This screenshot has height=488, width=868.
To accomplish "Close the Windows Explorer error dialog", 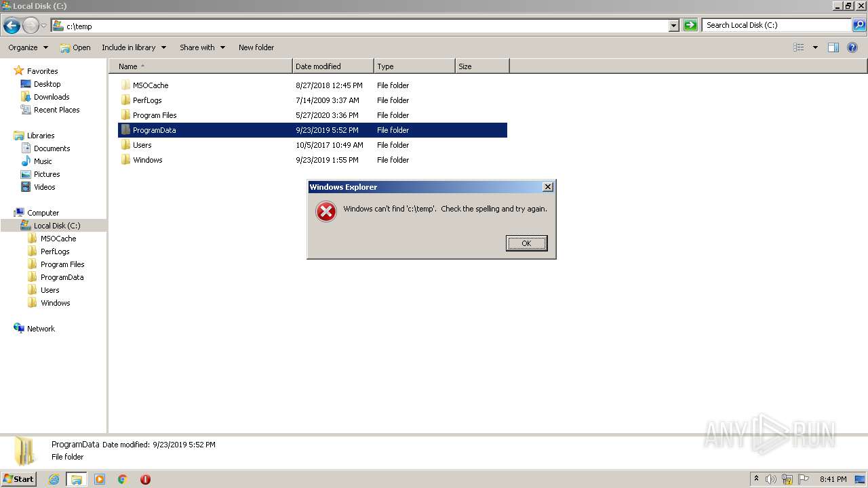I will [x=548, y=187].
